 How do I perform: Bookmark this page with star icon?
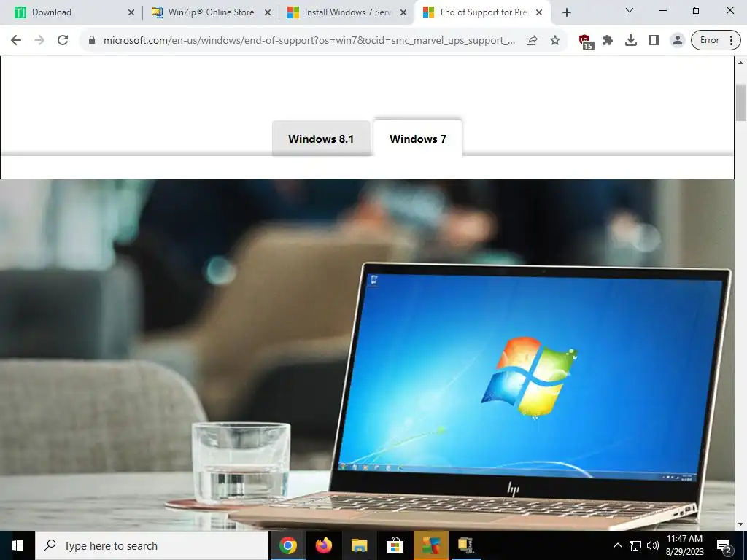555,41
